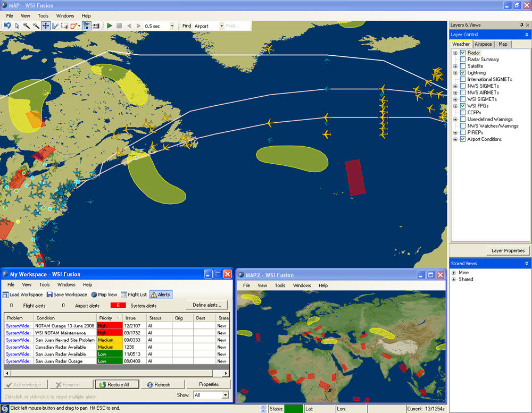Screen dimensions: 532x413
Task: Open the Help menu in MAP2 window
Action: 323,285
